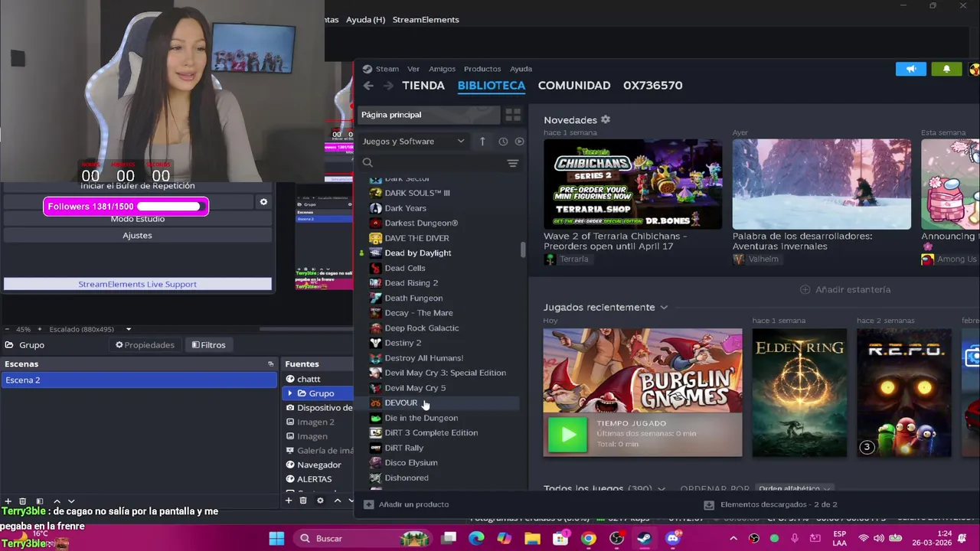Open the Steam announcements megaphone button
980x551 pixels.
[x=911, y=69]
